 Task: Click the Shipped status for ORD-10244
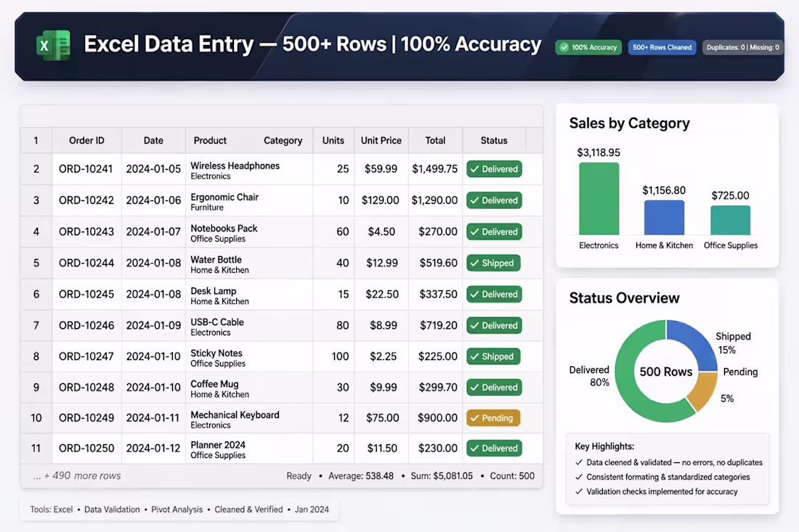pyautogui.click(x=493, y=263)
